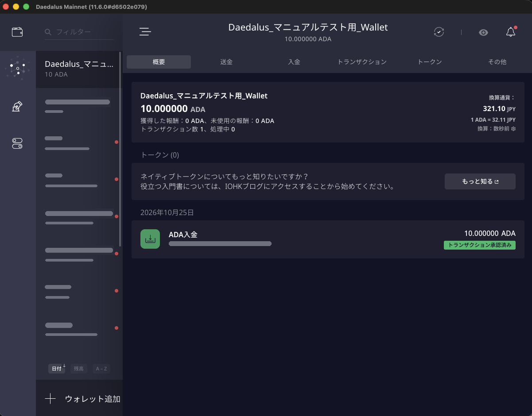Click the トランザクション数 1、処理中 0 line
This screenshot has height=416, width=532.
click(x=187, y=129)
